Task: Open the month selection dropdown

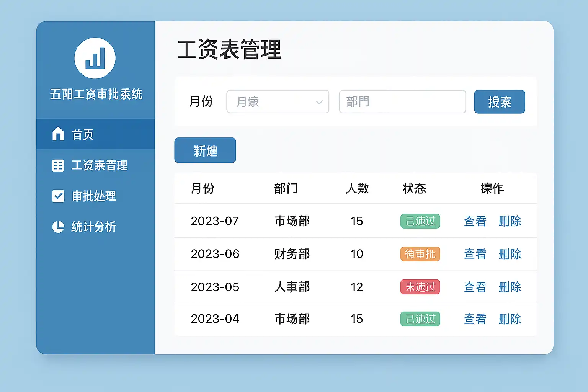Action: pos(278,102)
